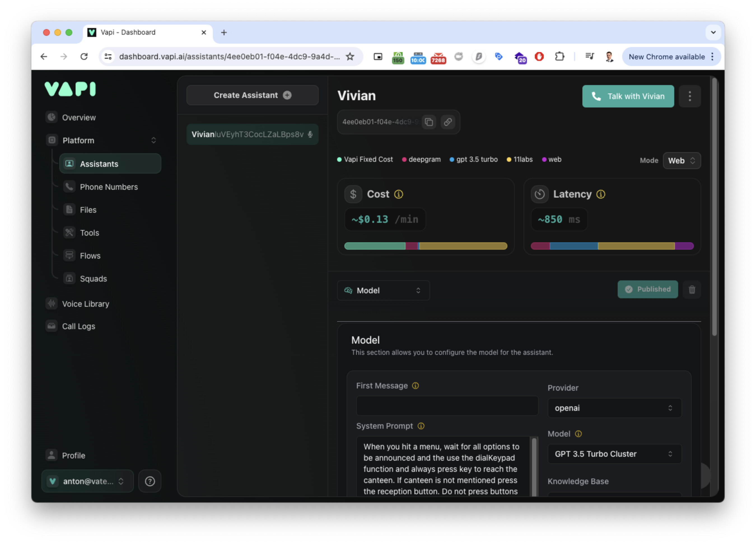This screenshot has height=544, width=756.
Task: Open the anton@vate account switcher
Action: [x=87, y=481]
